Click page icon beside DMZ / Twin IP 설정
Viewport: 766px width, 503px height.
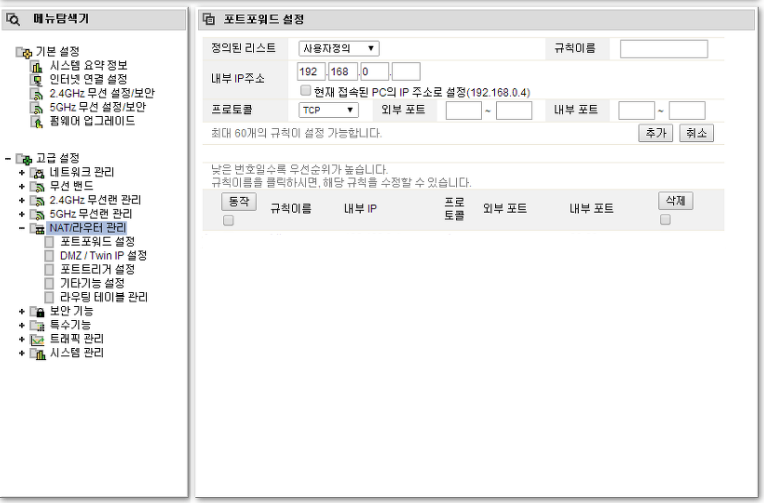[49, 256]
